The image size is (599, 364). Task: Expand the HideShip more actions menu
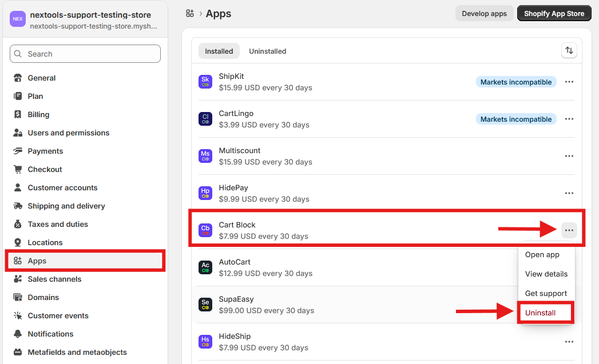pos(569,342)
